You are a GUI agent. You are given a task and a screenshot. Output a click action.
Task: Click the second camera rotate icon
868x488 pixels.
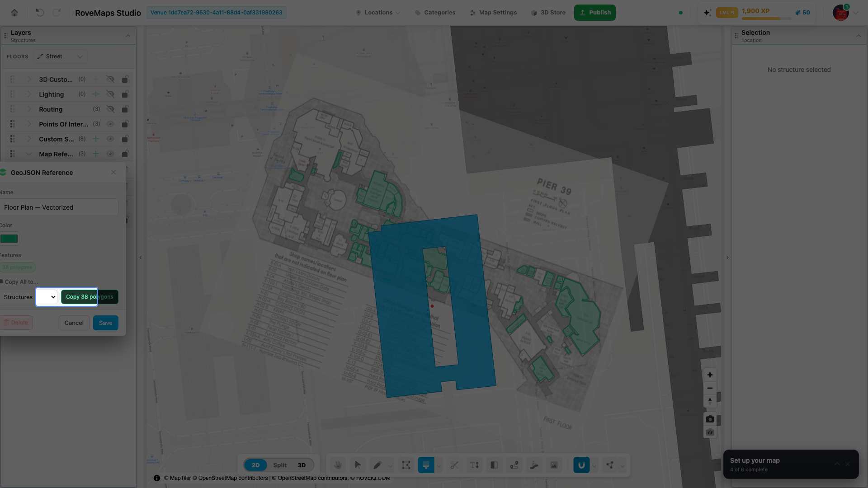coord(710,432)
